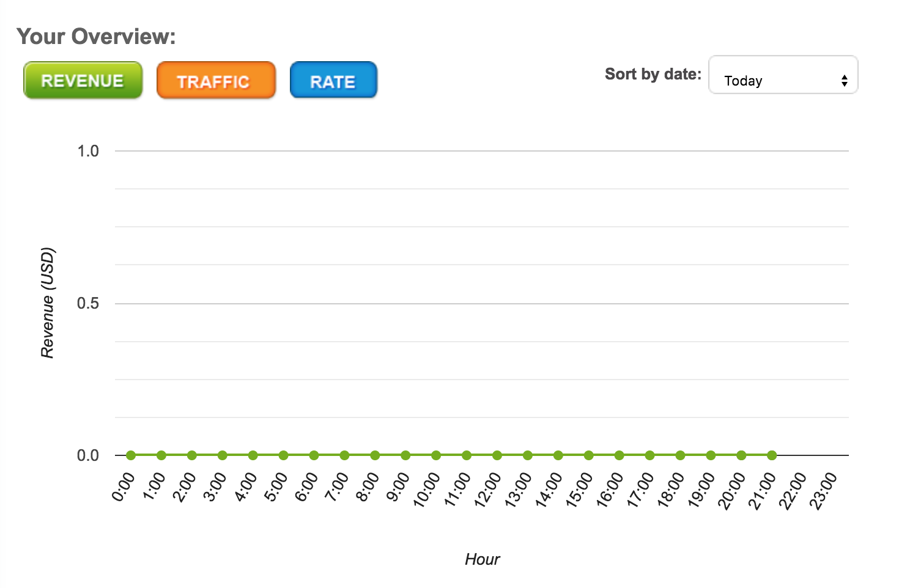Select the 3:00 data point
This screenshot has height=588, width=899.
coord(223,455)
